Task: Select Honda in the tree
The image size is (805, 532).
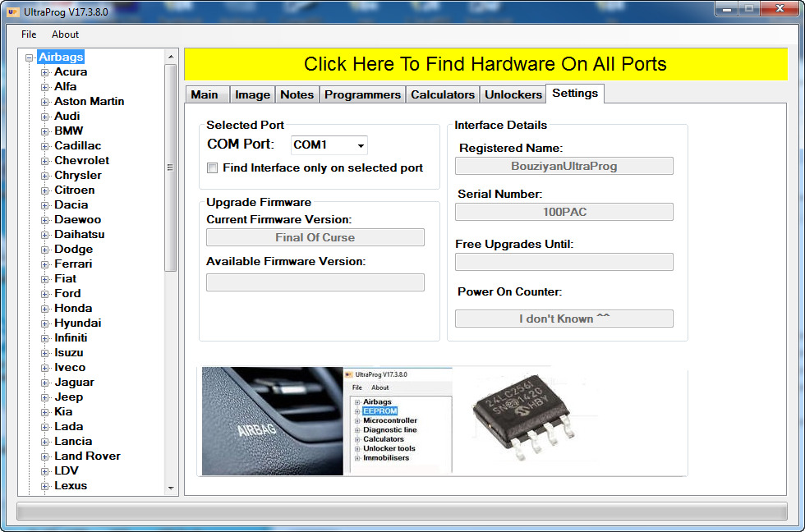Action: point(73,309)
